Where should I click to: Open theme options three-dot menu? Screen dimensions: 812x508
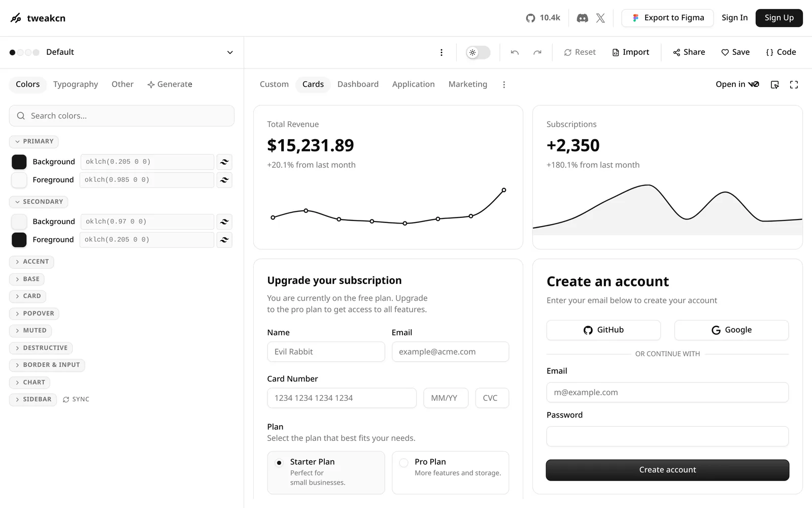442,52
